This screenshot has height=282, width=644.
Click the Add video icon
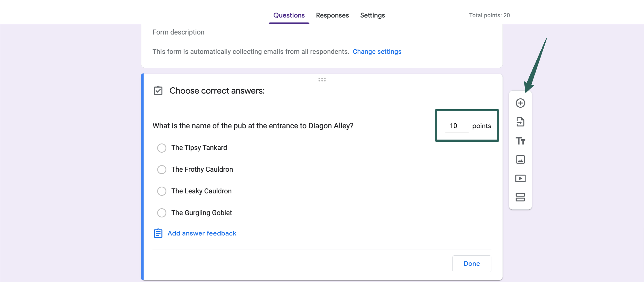520,179
